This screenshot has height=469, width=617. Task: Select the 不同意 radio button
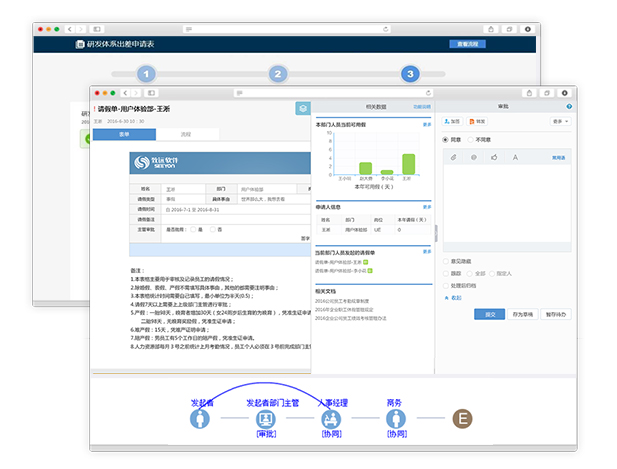pos(470,139)
